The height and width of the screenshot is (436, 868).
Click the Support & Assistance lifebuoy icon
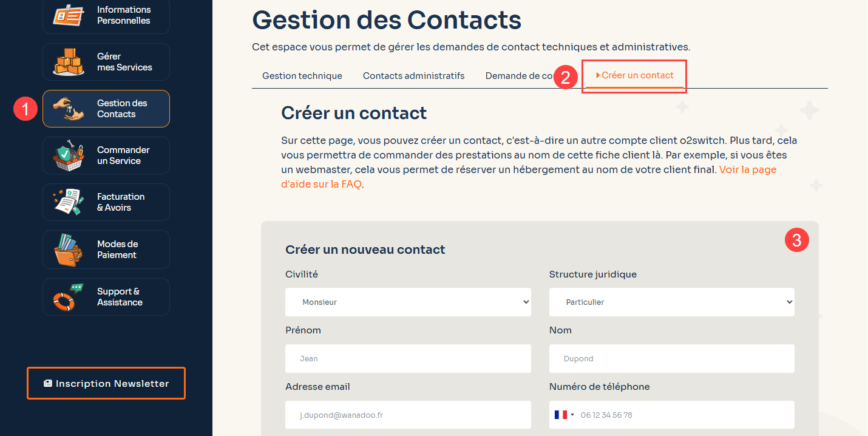pos(68,296)
